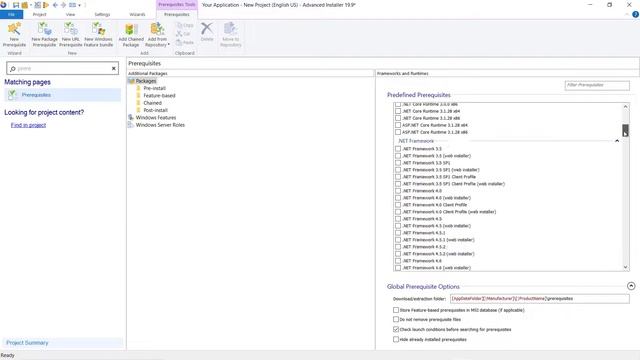Select the Prerequisites ribbon tab
640x360 pixels.
pyautogui.click(x=177, y=14)
